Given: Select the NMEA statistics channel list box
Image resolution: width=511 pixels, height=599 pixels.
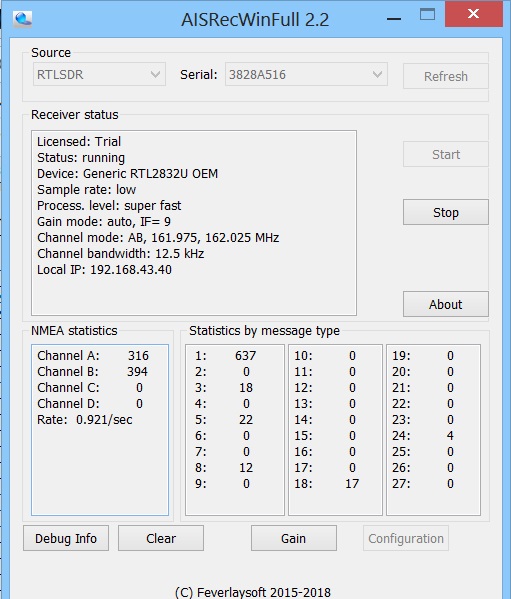Looking at the screenshot, I should [100, 430].
